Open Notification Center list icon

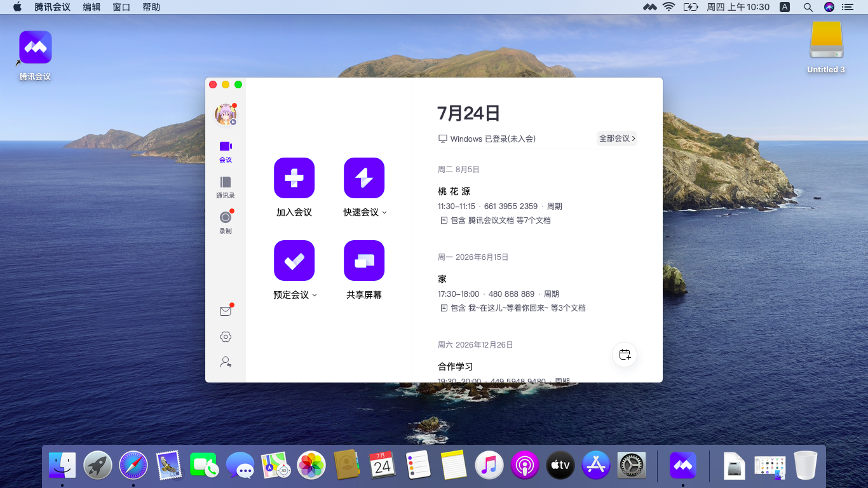(x=848, y=7)
